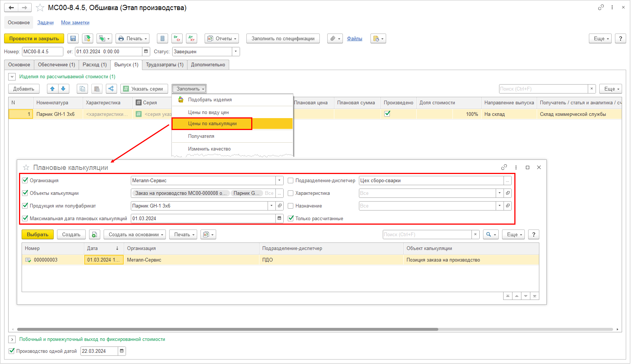The image size is (631, 364).
Task: Open the Статус dropdown list
Action: pos(236,52)
